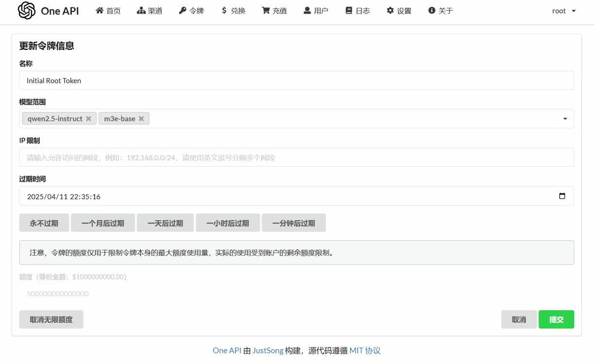Screen dimensions: 594x364
Task: Submit the form with 提交
Action: click(x=556, y=319)
